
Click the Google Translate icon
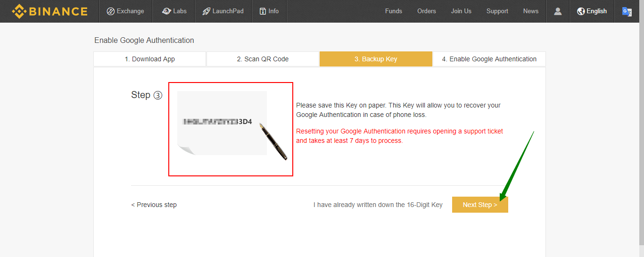(627, 12)
